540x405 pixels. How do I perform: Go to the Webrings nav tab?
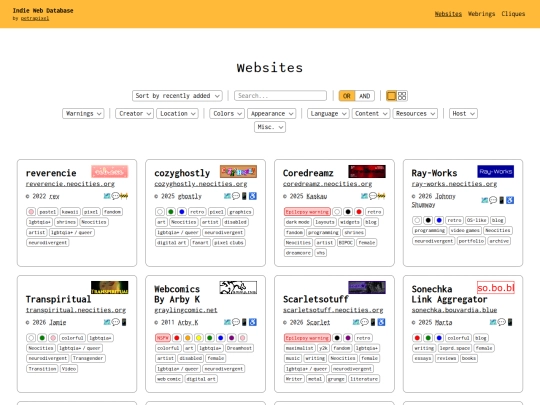pyautogui.click(x=481, y=14)
